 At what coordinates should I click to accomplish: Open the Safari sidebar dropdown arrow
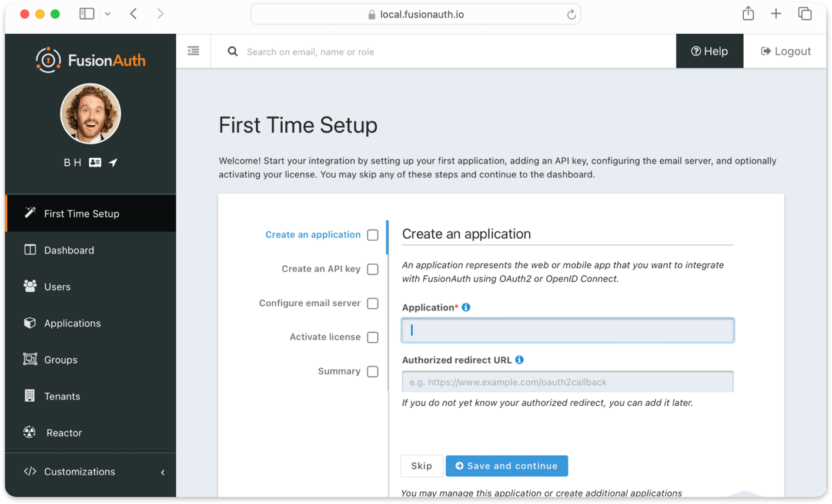[108, 14]
